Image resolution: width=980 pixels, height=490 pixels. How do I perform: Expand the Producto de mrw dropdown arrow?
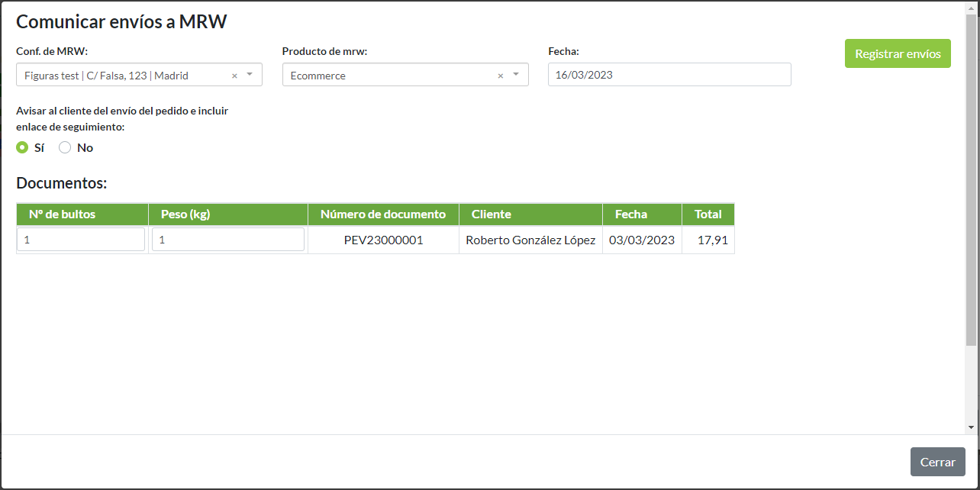[x=516, y=75]
